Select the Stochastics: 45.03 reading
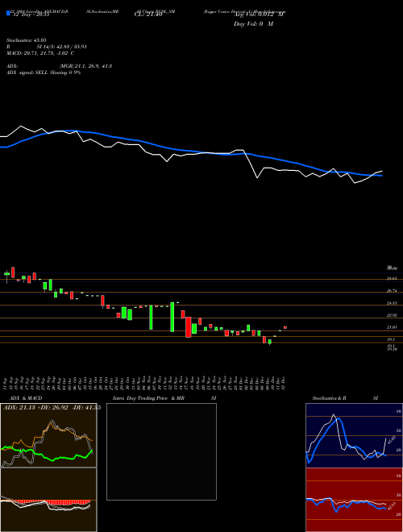403x532 pixels. (27, 40)
